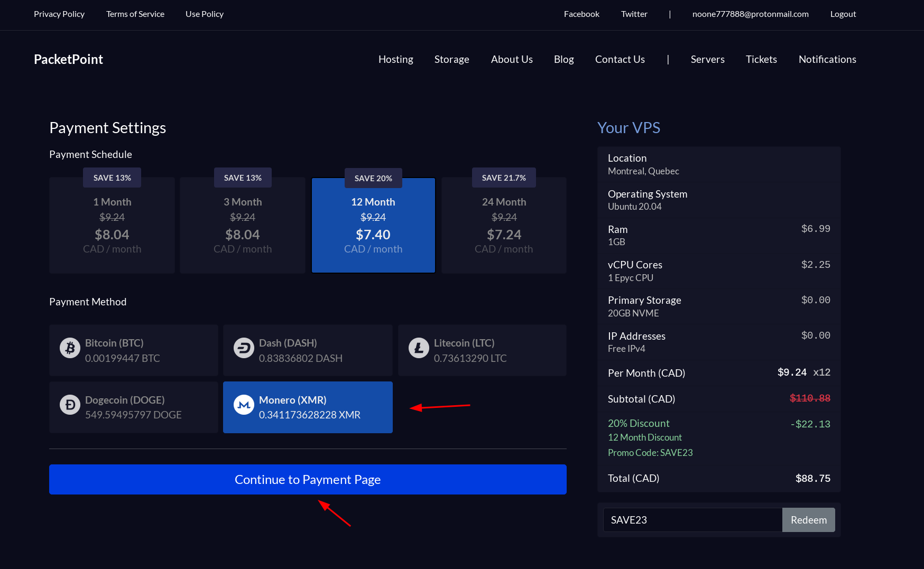Open the Storage page
The width and height of the screenshot is (924, 569).
452,59
